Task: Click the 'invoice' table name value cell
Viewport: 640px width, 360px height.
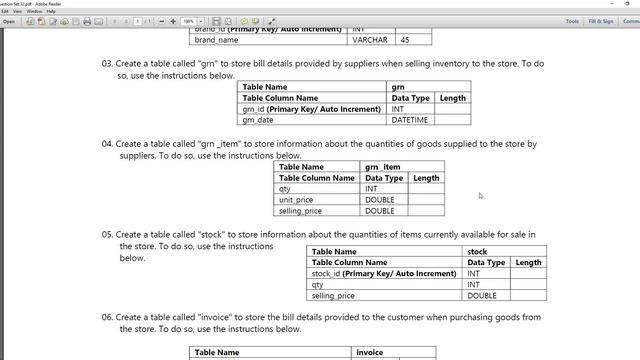Action: tap(394, 352)
